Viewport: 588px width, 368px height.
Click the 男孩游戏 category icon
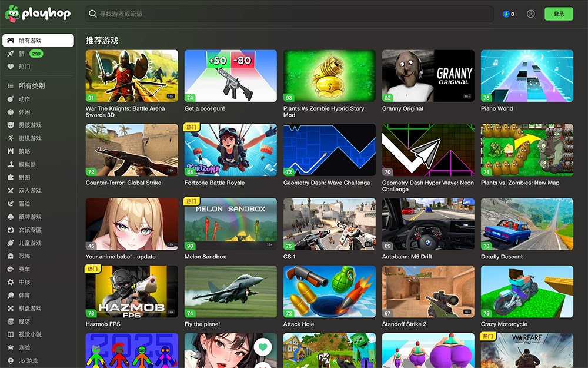11,125
